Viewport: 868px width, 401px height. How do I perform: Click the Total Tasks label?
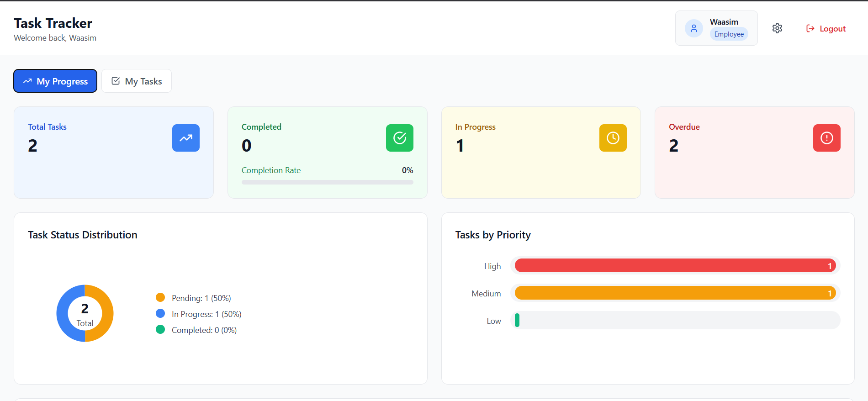[47, 127]
